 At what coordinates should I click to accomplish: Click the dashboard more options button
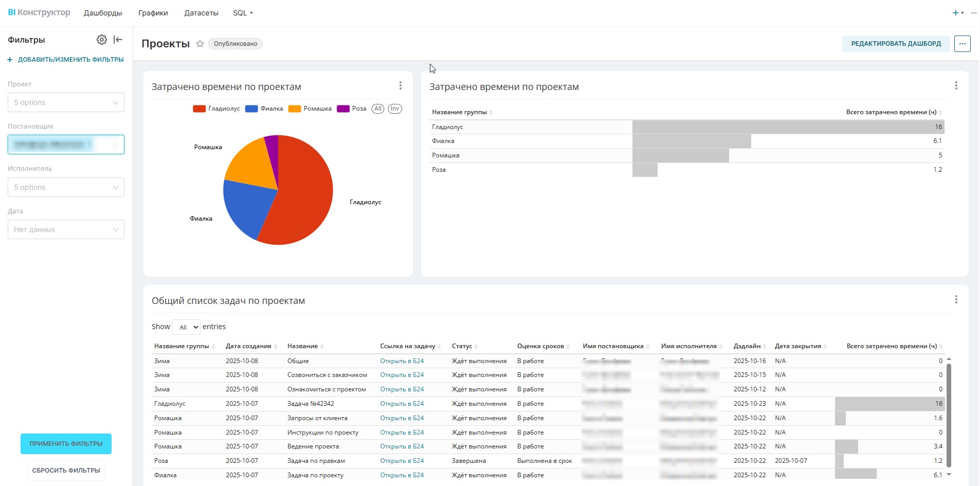point(962,44)
